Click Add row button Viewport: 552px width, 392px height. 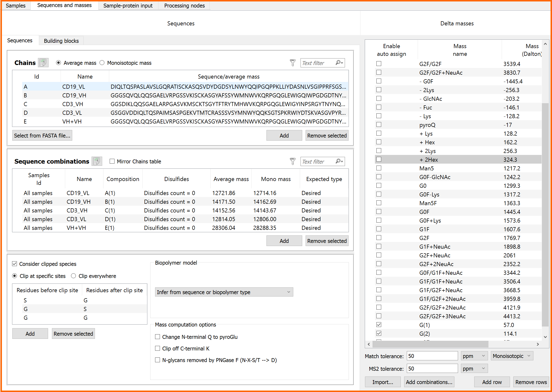pyautogui.click(x=492, y=382)
